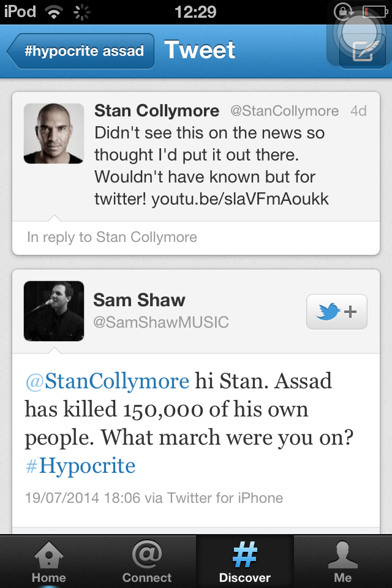The width and height of the screenshot is (392, 588).
Task: Tap the Wi-Fi status icon
Action: (x=54, y=12)
